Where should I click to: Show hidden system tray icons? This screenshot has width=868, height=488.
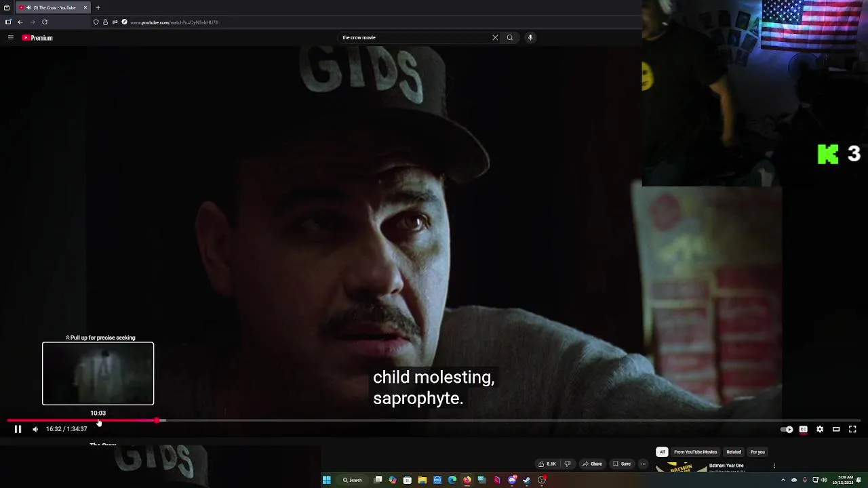pyautogui.click(x=783, y=480)
